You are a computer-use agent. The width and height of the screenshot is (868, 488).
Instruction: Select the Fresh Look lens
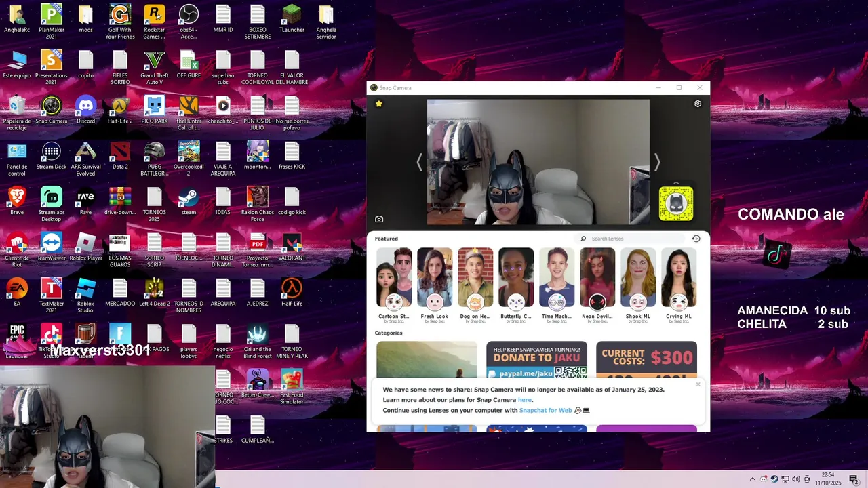(435, 285)
